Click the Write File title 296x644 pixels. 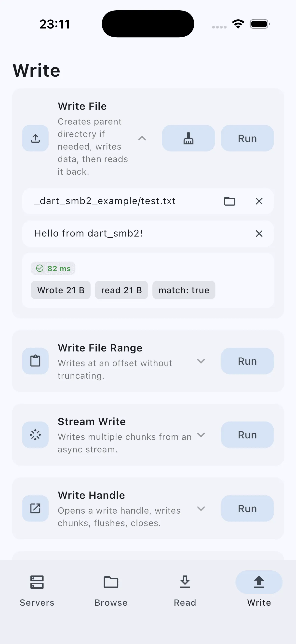click(82, 106)
